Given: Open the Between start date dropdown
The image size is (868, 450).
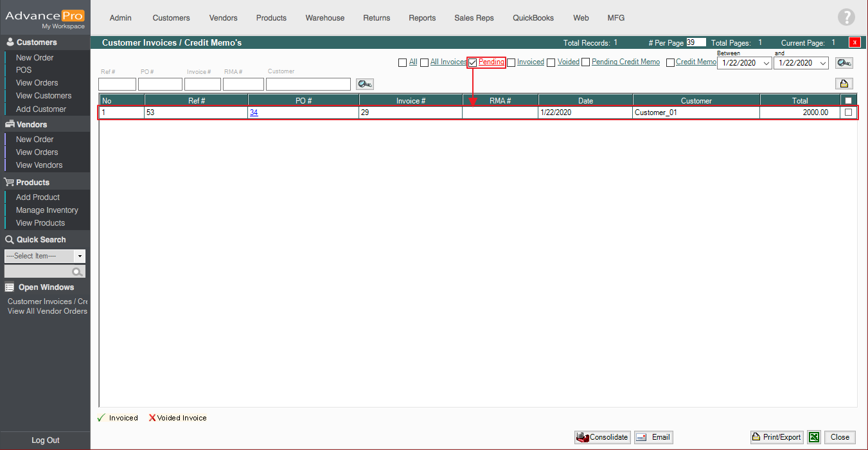Looking at the screenshot, I should (766, 63).
